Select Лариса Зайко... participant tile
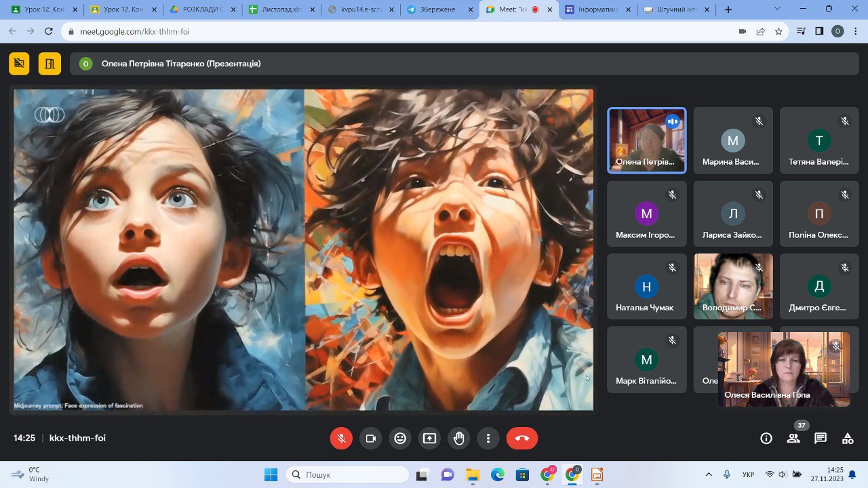 [x=733, y=213]
